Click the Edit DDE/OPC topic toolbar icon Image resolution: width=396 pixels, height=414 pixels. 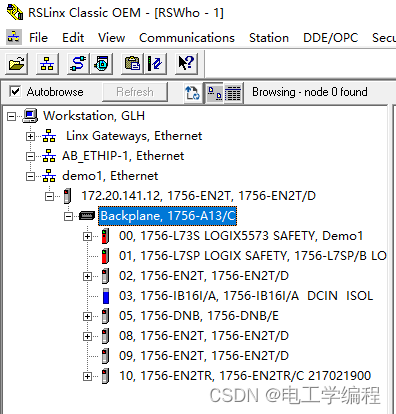[x=155, y=63]
